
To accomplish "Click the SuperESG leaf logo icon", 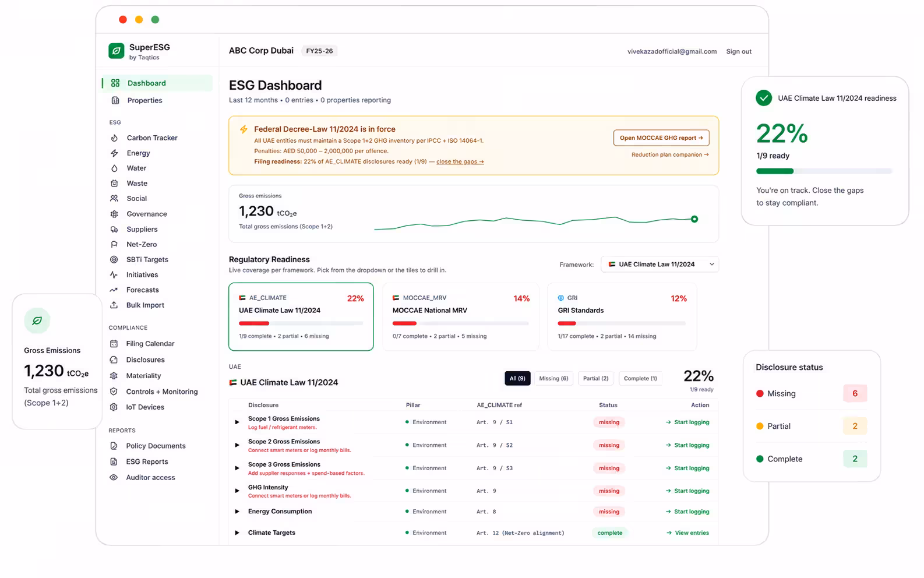I will tap(117, 51).
